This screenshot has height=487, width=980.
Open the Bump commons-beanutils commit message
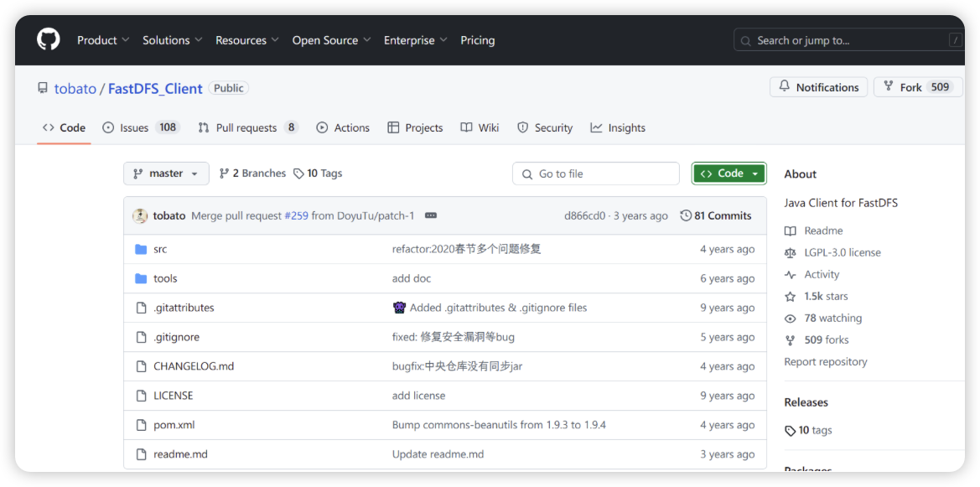click(x=499, y=425)
